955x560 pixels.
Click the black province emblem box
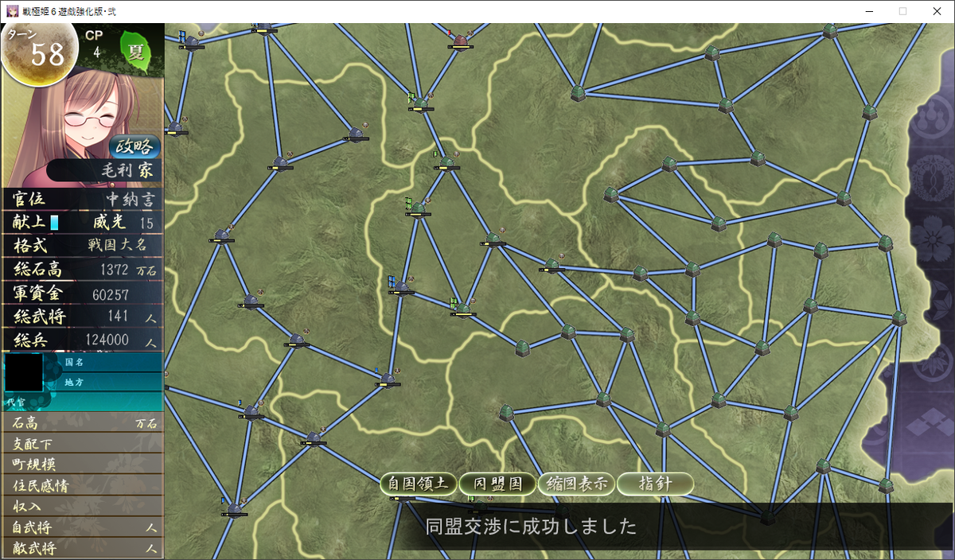coord(24,372)
